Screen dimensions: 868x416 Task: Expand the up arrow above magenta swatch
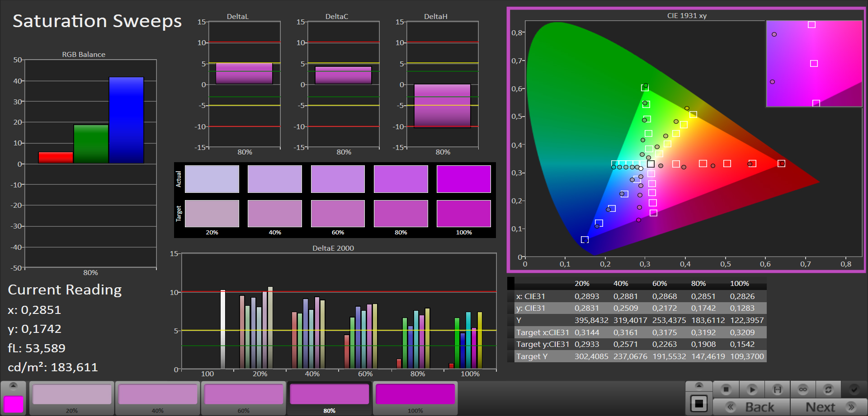pyautogui.click(x=13, y=386)
